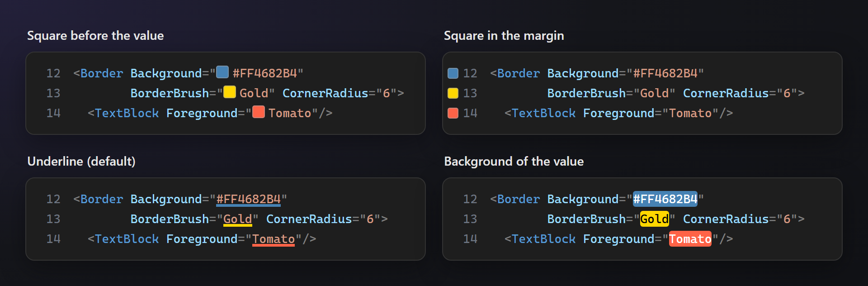The image size is (868, 286).
Task: Click the TextBlock tag in 'Square before the value'
Action: pyautogui.click(x=127, y=113)
